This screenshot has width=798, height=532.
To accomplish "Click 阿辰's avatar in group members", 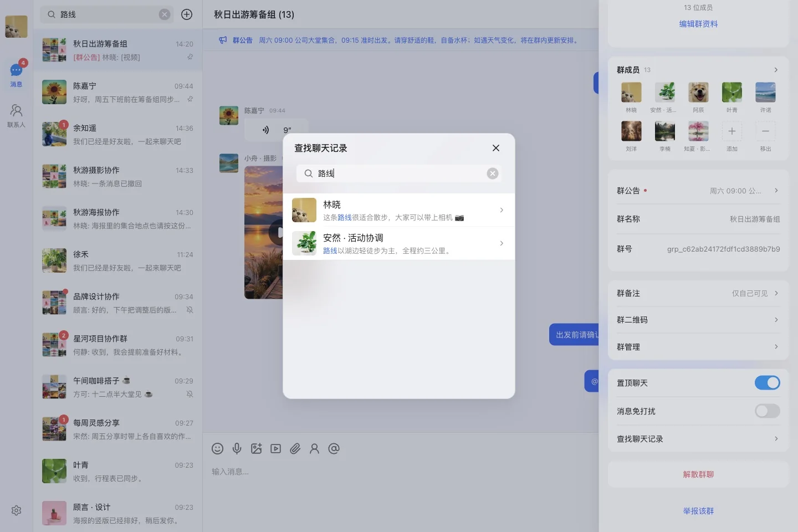I will pos(698,93).
